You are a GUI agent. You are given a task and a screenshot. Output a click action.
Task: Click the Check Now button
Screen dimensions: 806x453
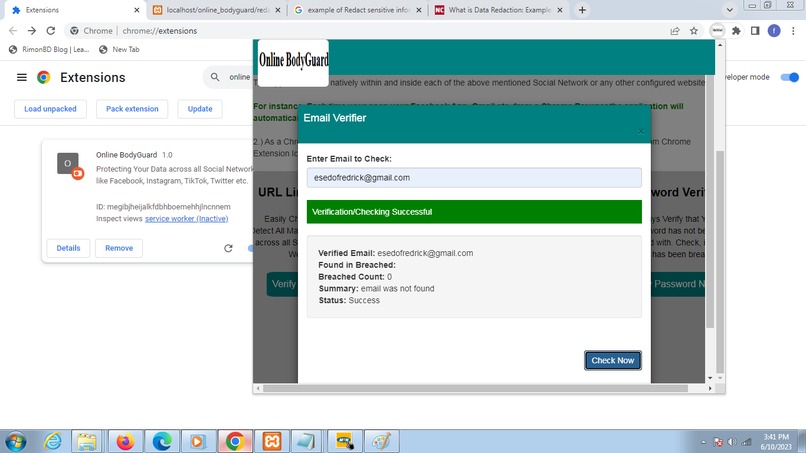pos(613,360)
